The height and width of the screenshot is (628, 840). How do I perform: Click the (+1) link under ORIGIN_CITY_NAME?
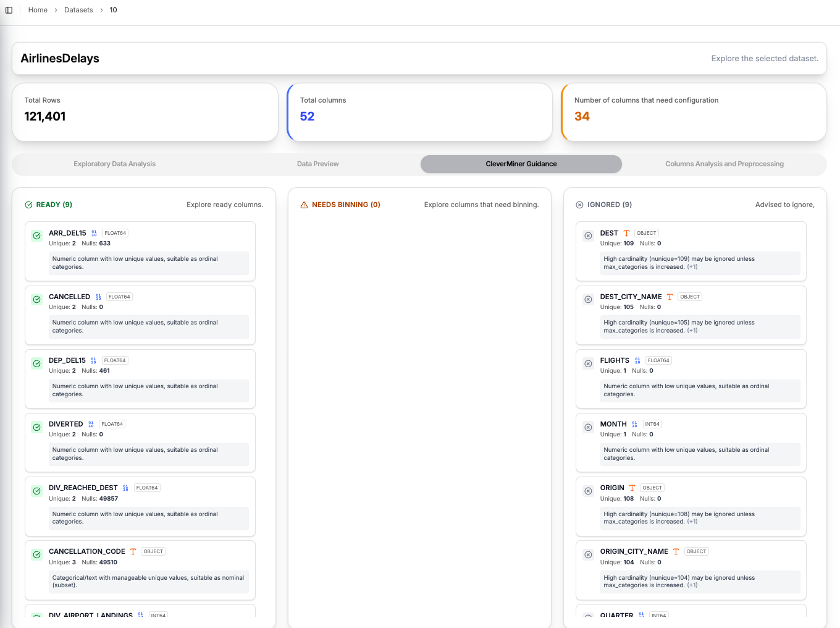(692, 585)
